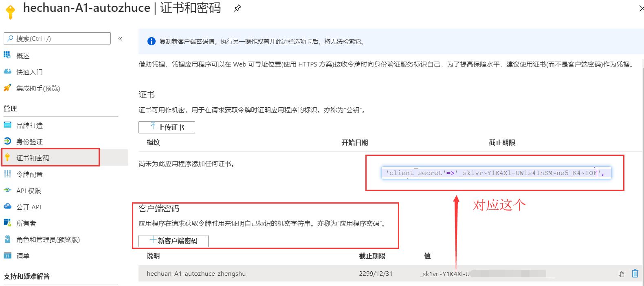Viewport: 644px width, 286px height.
Task: Click the 所有者 icon
Action: (x=7, y=223)
